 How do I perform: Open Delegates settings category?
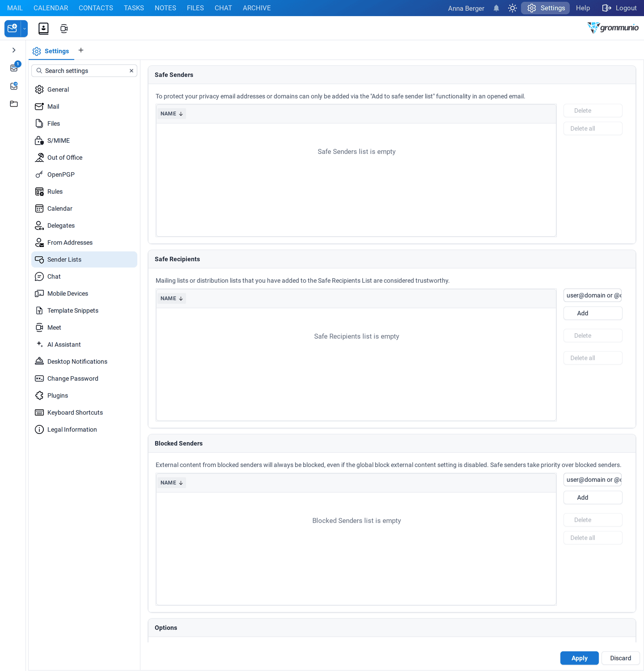[x=84, y=225]
